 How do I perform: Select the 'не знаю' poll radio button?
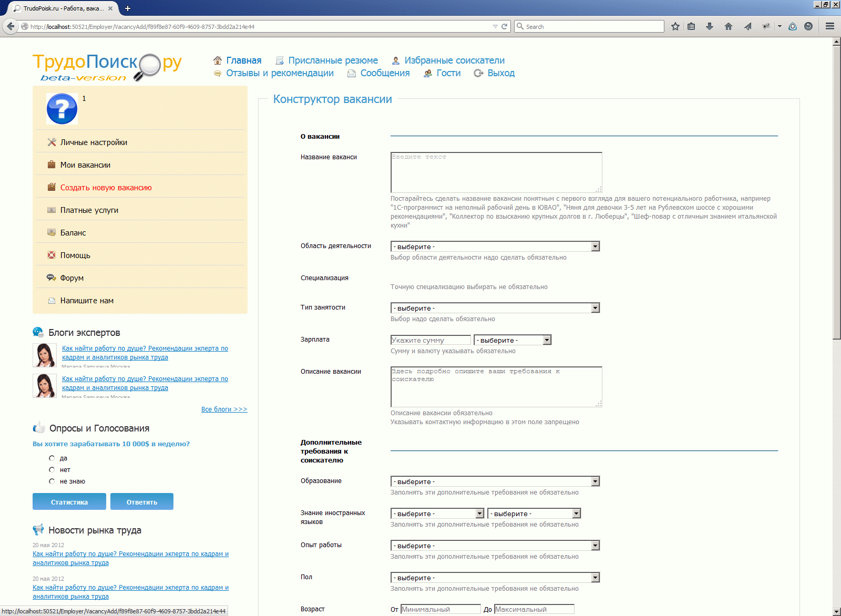click(52, 481)
